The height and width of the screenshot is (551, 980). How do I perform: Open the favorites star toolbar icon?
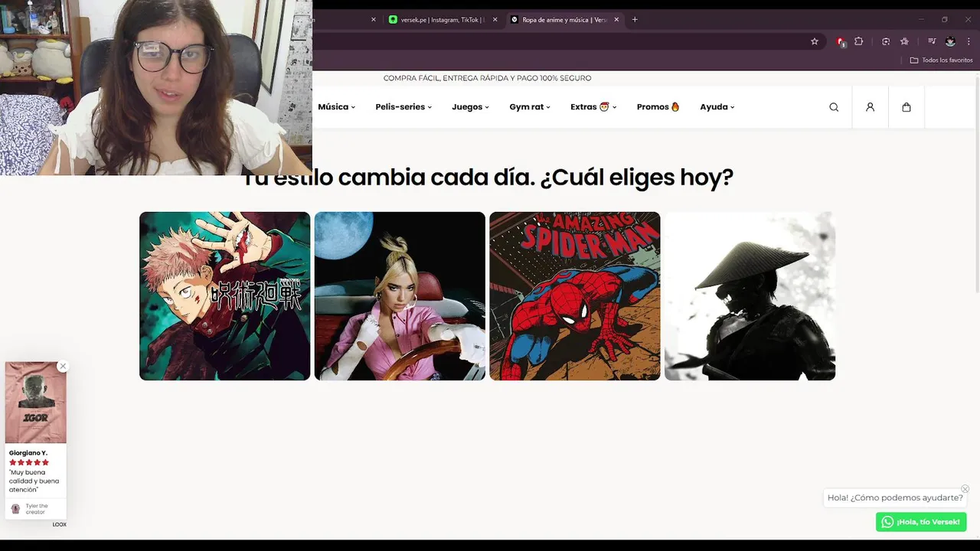[x=904, y=41]
